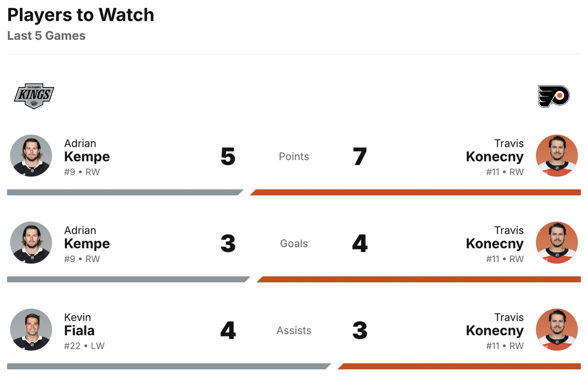Screen dimensions: 588x378
Task: Click the Philadelphia Flyers team logo
Action: tap(554, 96)
